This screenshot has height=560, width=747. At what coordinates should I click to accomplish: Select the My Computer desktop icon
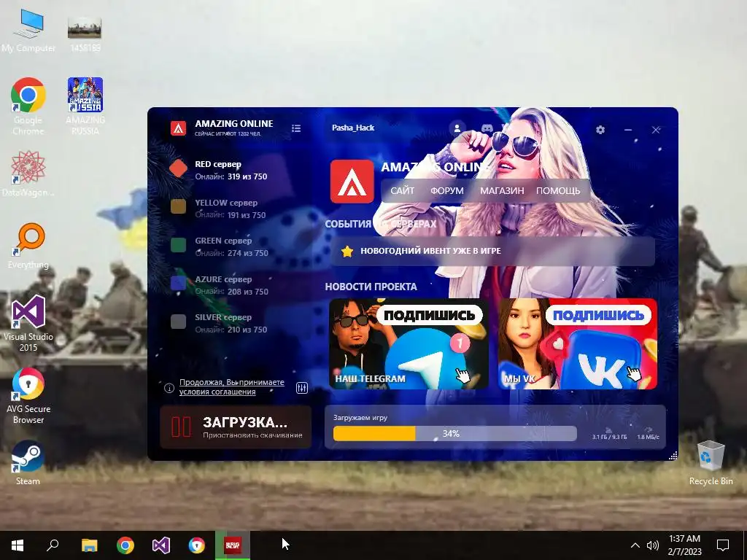coord(28,31)
